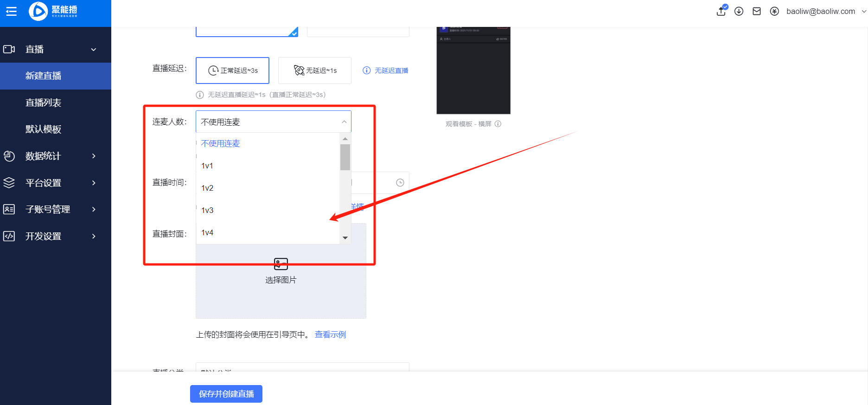
Task: Click dropdown list scroll-down arrow
Action: tap(345, 238)
